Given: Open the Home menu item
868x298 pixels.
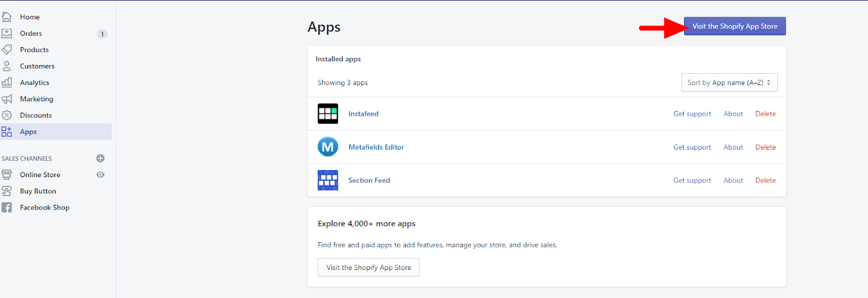Looking at the screenshot, I should (30, 17).
